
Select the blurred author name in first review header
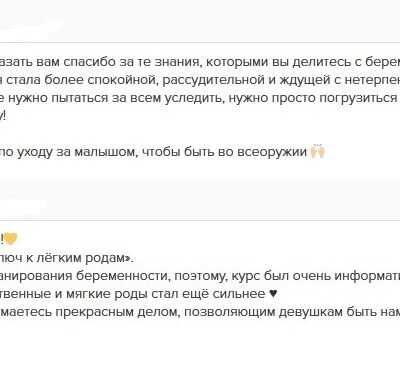click(32, 27)
